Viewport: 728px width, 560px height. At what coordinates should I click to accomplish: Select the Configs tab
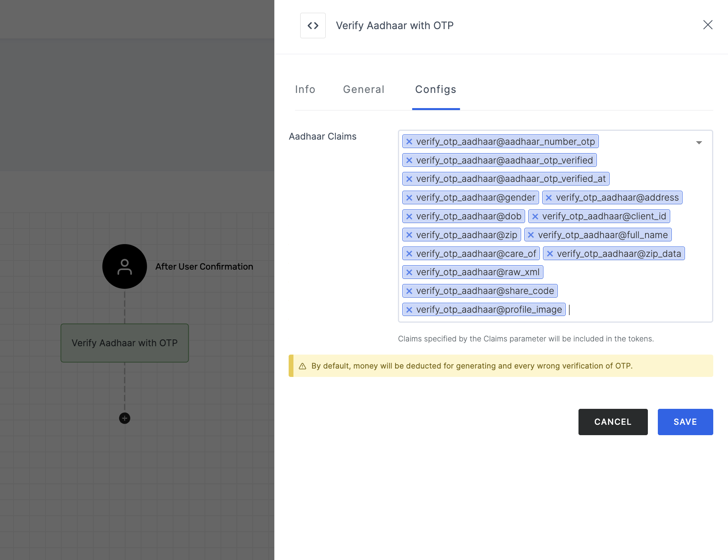[x=436, y=89]
